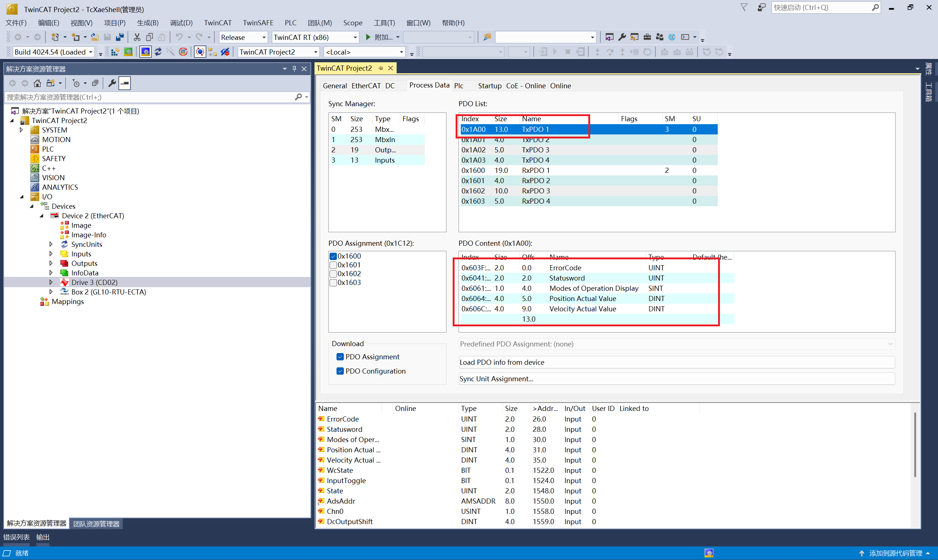
Task: Click Load PDO info from device
Action: coord(676,362)
